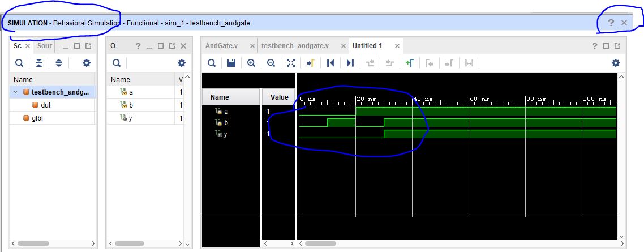
Task: Collapse the testbench_andgate tree node
Action: pyautogui.click(x=16, y=92)
